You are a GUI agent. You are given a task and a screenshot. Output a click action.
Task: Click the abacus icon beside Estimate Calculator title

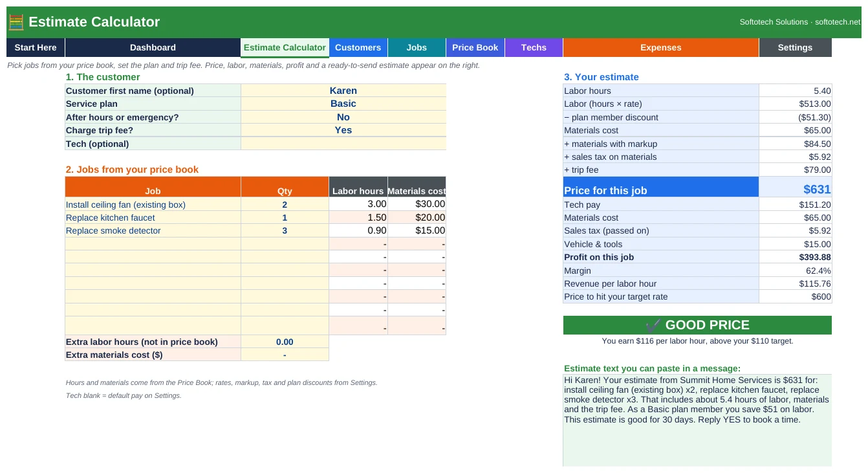[16, 22]
